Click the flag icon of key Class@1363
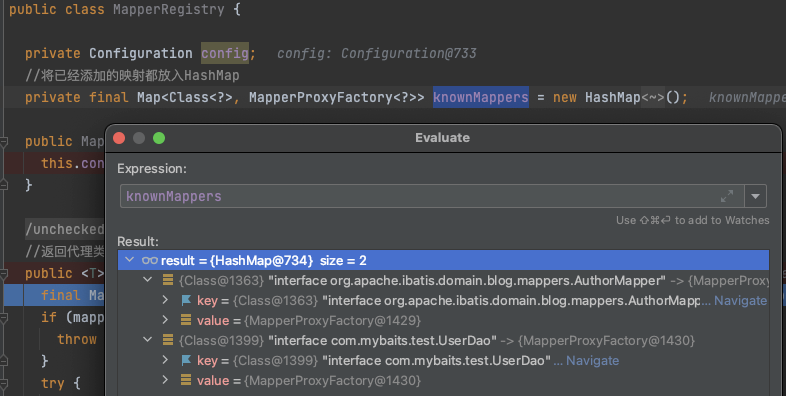Screen dimensions: 786x396 click(x=186, y=300)
